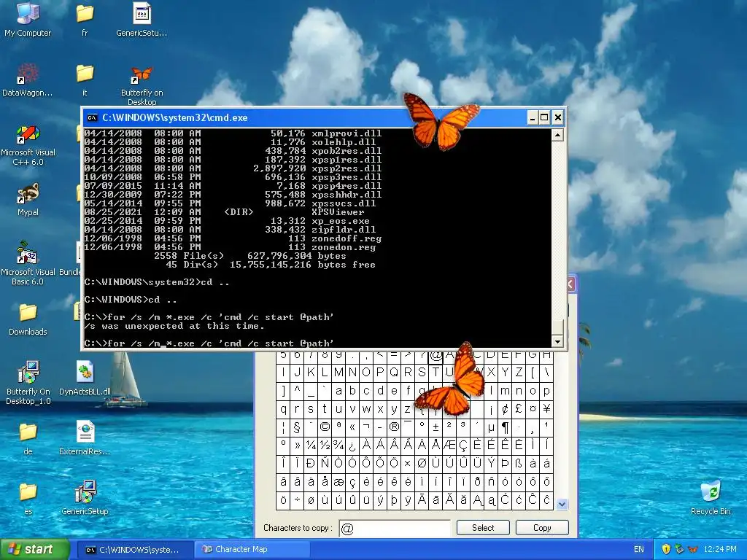
Task: Select the © character in Character Map
Action: 325,427
